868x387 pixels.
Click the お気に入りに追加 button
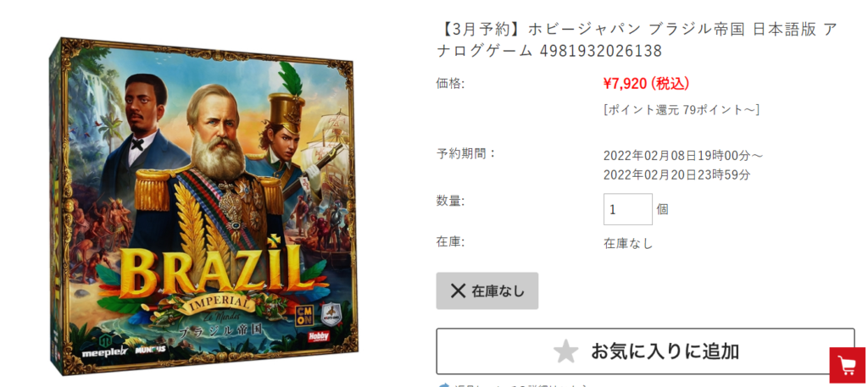645,351
